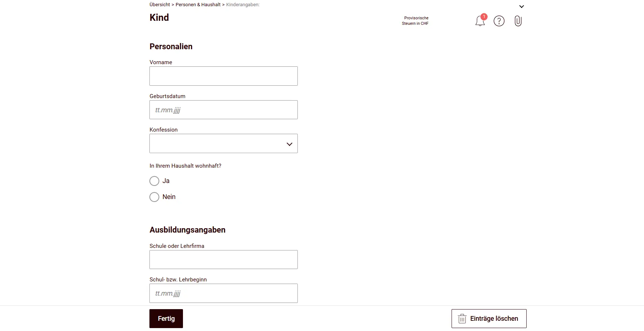Click the trash icon in Einträge löschen
The width and height of the screenshot is (644, 331).
(462, 318)
